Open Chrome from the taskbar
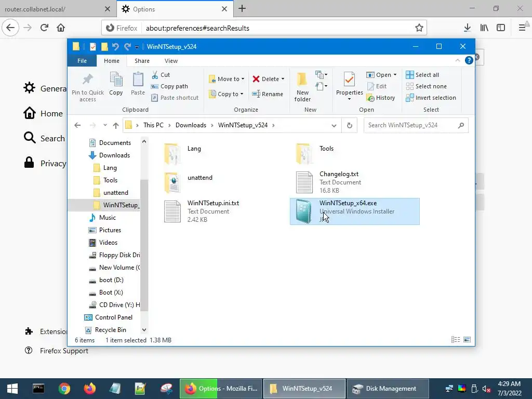Screen dimensions: 532x399 point(64,389)
